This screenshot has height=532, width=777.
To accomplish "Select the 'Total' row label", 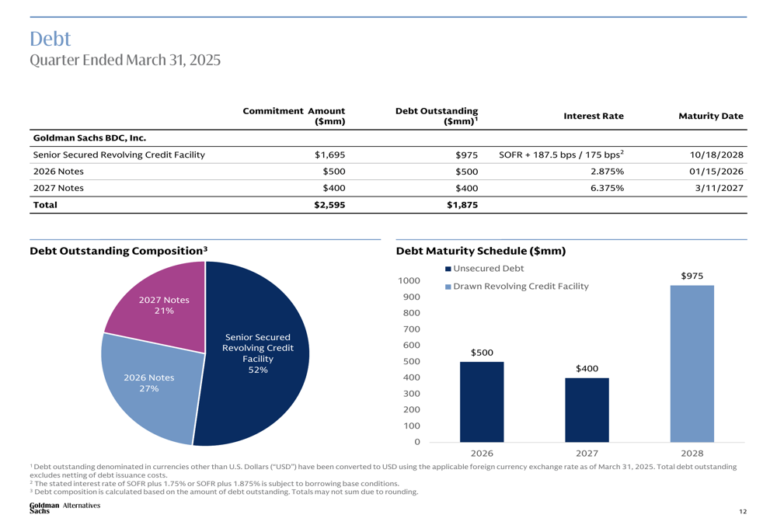I will (45, 205).
